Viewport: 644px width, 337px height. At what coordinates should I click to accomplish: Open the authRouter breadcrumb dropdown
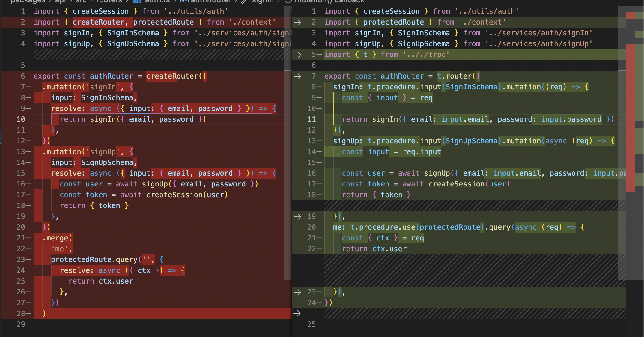(x=210, y=1)
